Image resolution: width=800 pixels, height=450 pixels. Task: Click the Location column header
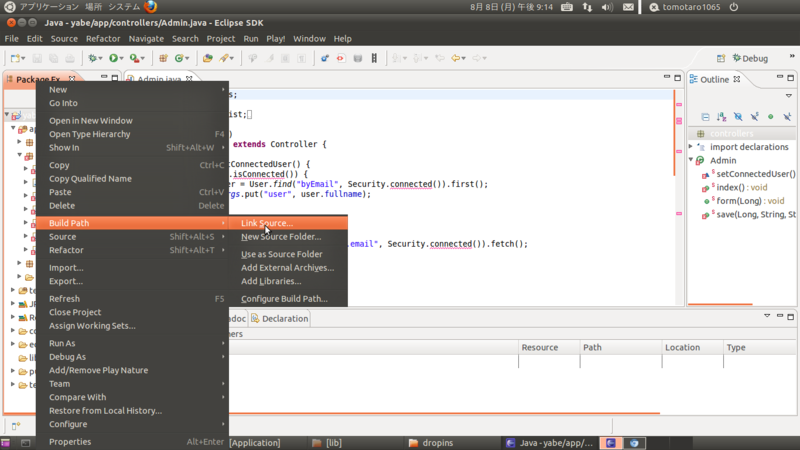(692, 347)
